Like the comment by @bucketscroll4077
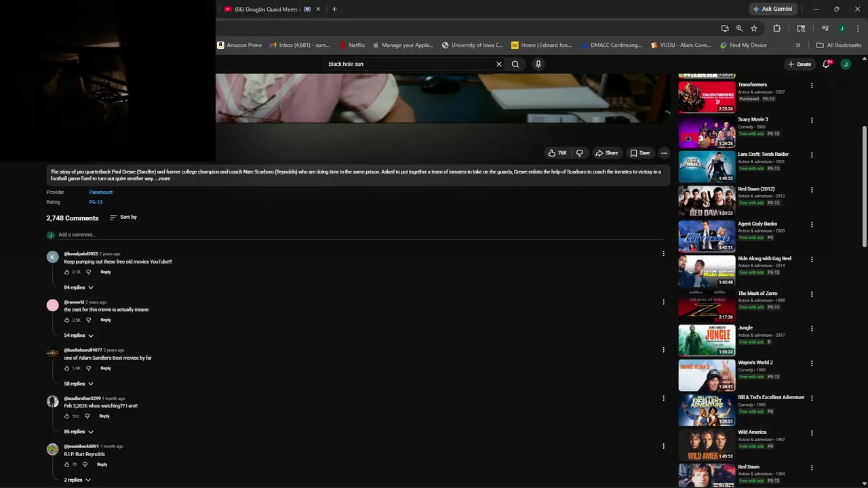Viewport: 868px width, 488px height. tap(67, 368)
